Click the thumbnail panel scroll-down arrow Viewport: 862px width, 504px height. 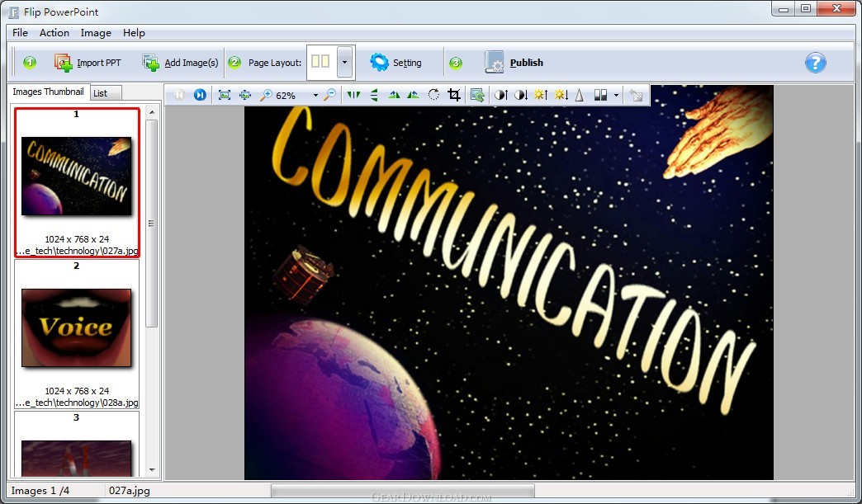[152, 470]
